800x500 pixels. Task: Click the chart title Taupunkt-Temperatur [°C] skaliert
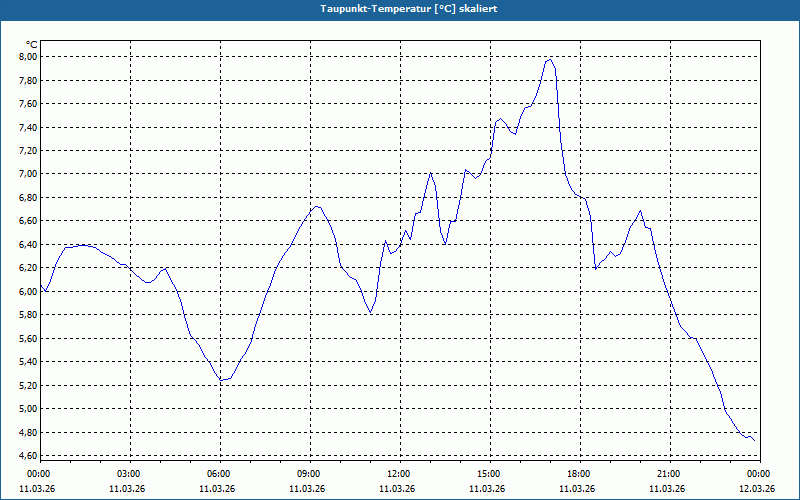(409, 9)
